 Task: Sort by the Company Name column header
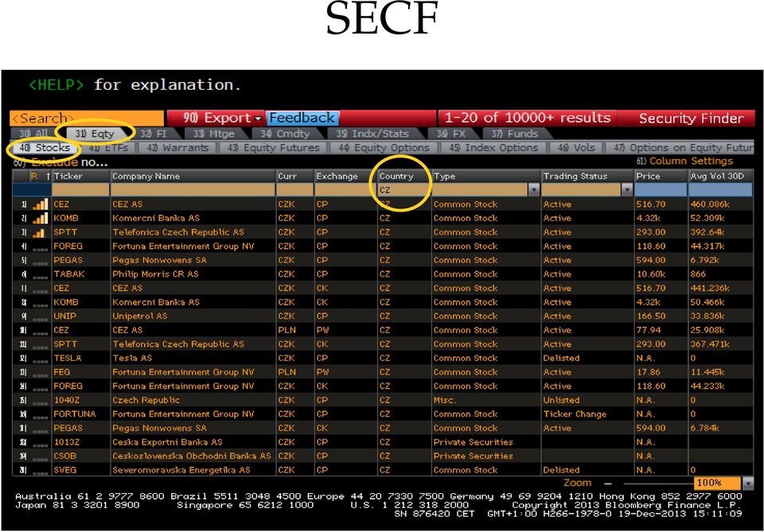[x=193, y=177]
